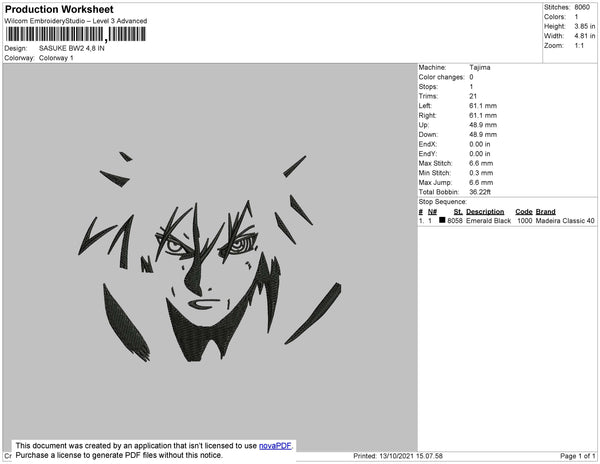The image size is (600, 464).
Task: Select the 'Purchase a license' notice line
Action: click(x=119, y=455)
